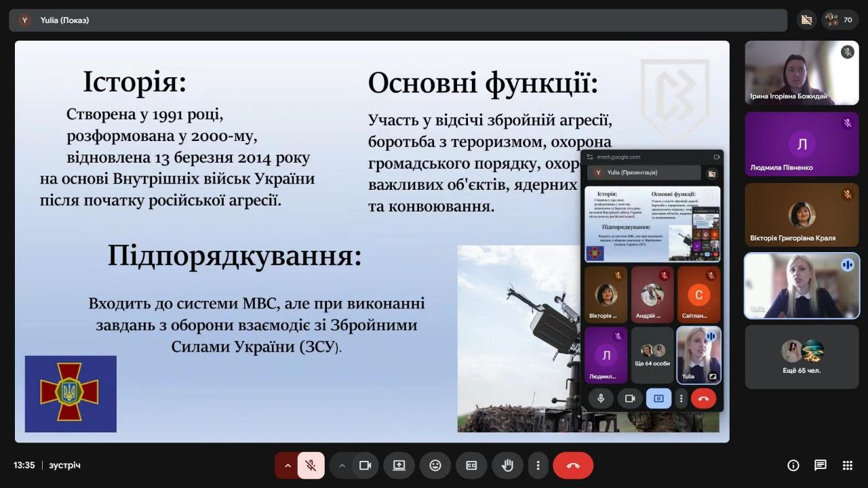The image size is (868, 488).
Task: Click the Yulia (Показ) presentation header
Action: click(64, 20)
